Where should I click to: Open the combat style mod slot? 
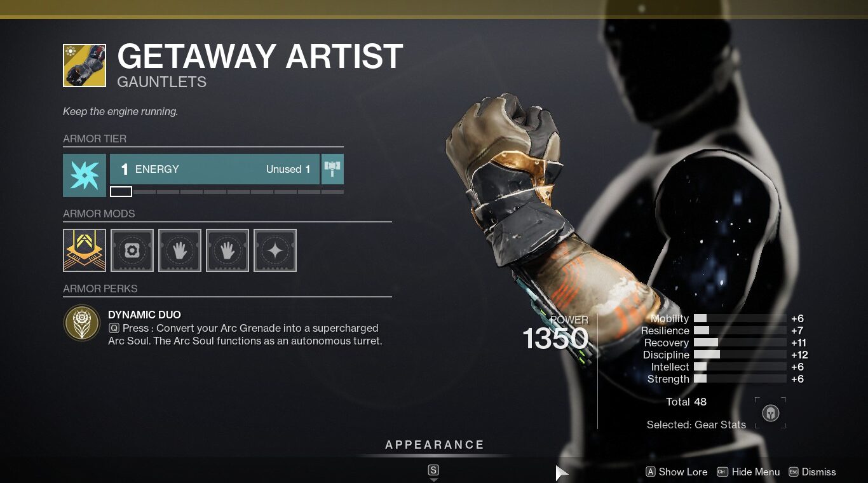(x=275, y=250)
